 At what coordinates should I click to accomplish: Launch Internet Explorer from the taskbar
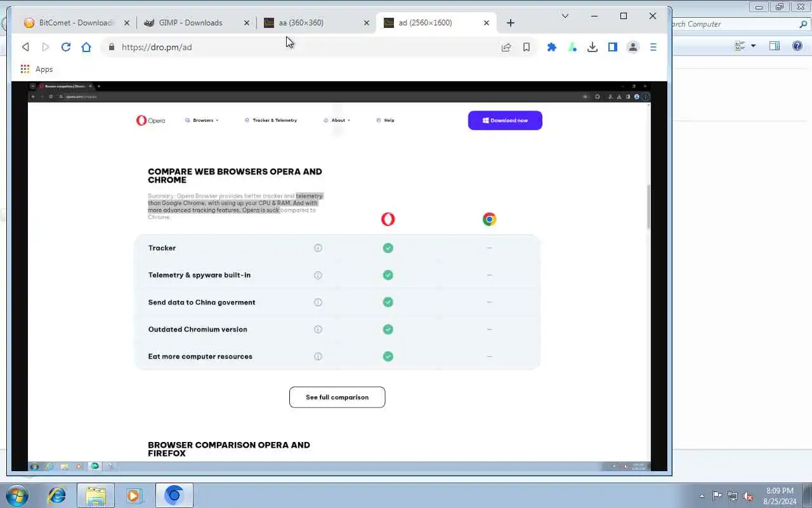click(57, 495)
